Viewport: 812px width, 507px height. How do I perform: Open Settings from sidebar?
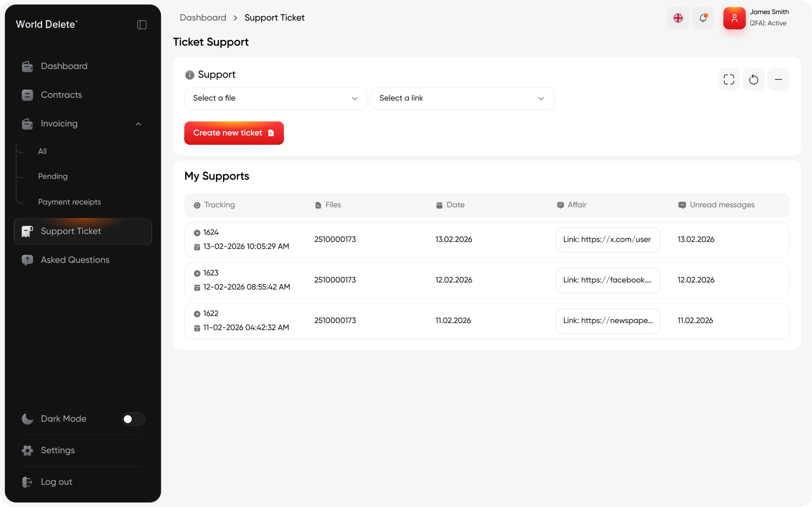pyautogui.click(x=57, y=450)
